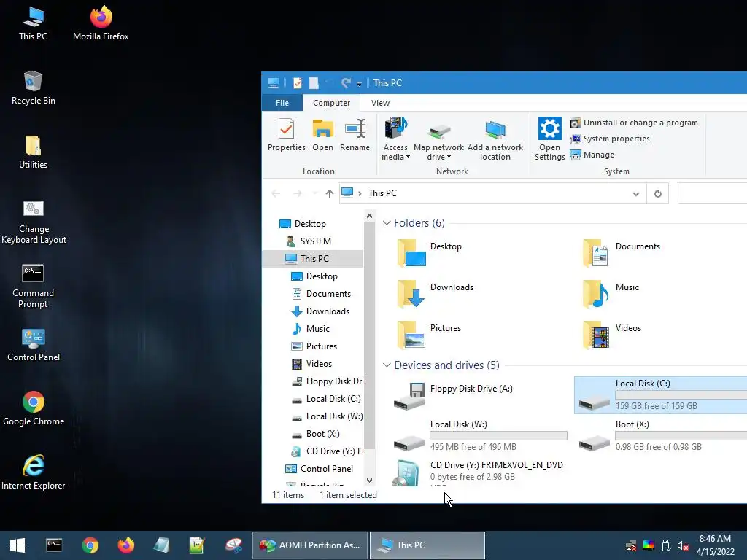Select Change Keyboard Layout desktop icon

point(34,222)
